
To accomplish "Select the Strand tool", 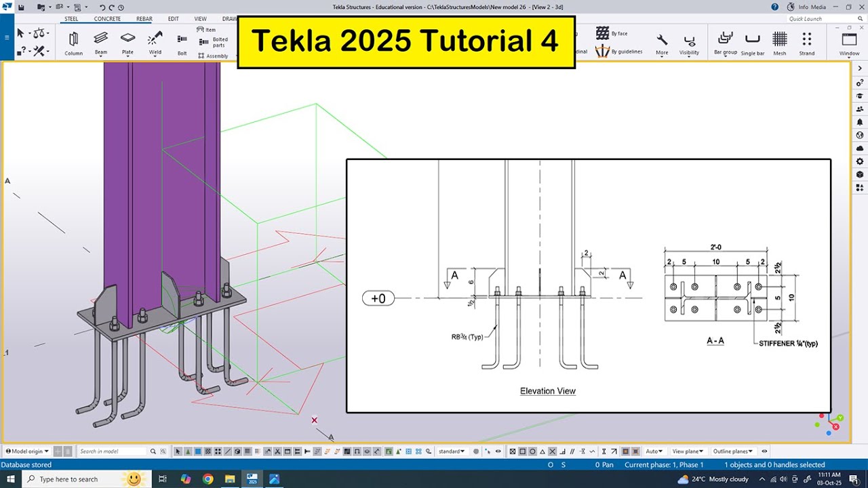I will (806, 44).
